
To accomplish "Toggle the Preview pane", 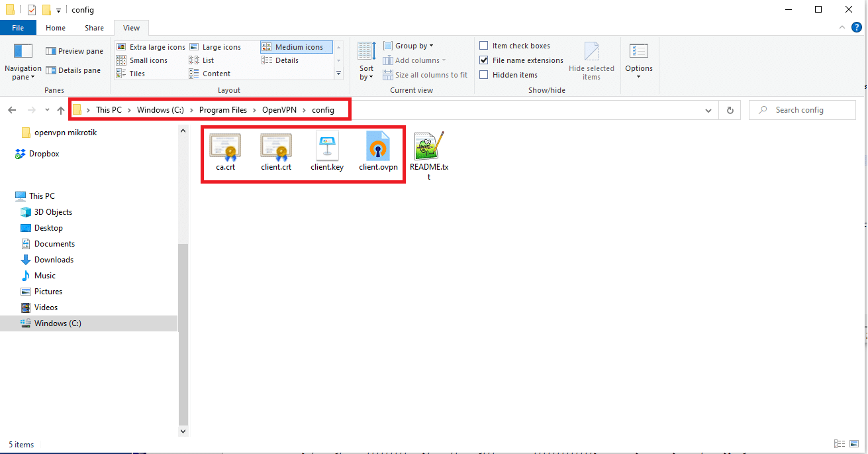I will coord(74,51).
